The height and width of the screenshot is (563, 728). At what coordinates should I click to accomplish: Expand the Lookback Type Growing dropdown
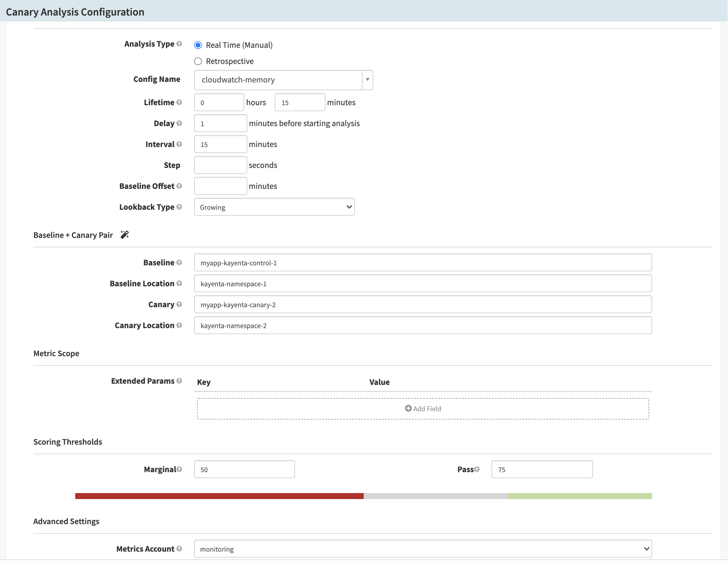point(274,207)
